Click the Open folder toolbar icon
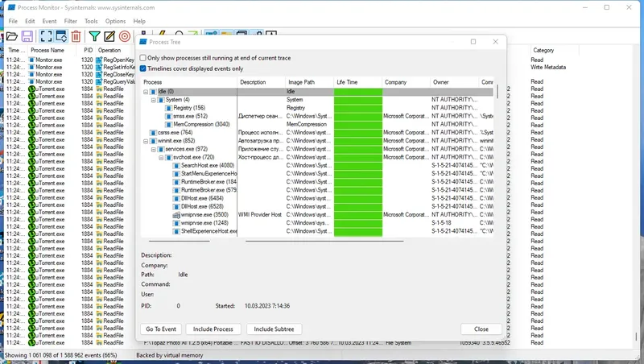 (11, 36)
